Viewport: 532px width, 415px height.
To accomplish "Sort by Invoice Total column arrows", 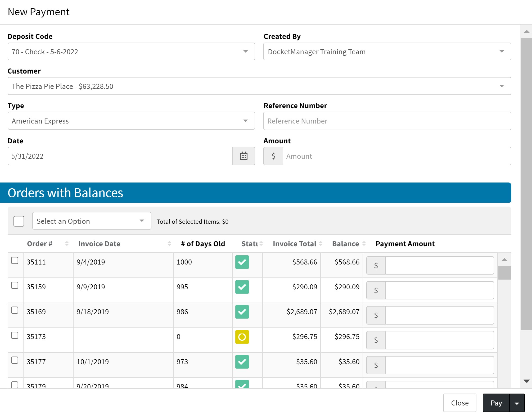I will tap(321, 244).
